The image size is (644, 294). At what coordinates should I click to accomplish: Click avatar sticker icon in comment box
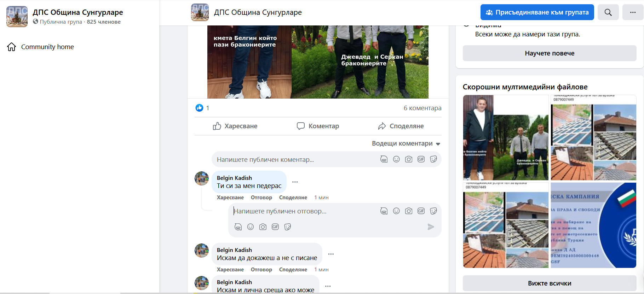click(384, 159)
